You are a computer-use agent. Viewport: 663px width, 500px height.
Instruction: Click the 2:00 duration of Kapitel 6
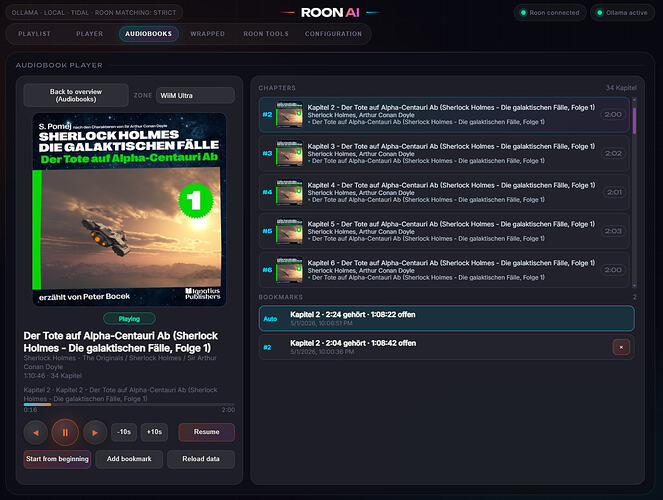613,270
